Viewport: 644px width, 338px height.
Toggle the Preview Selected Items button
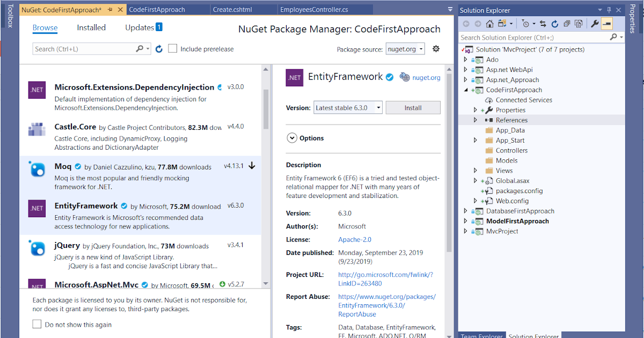click(606, 24)
